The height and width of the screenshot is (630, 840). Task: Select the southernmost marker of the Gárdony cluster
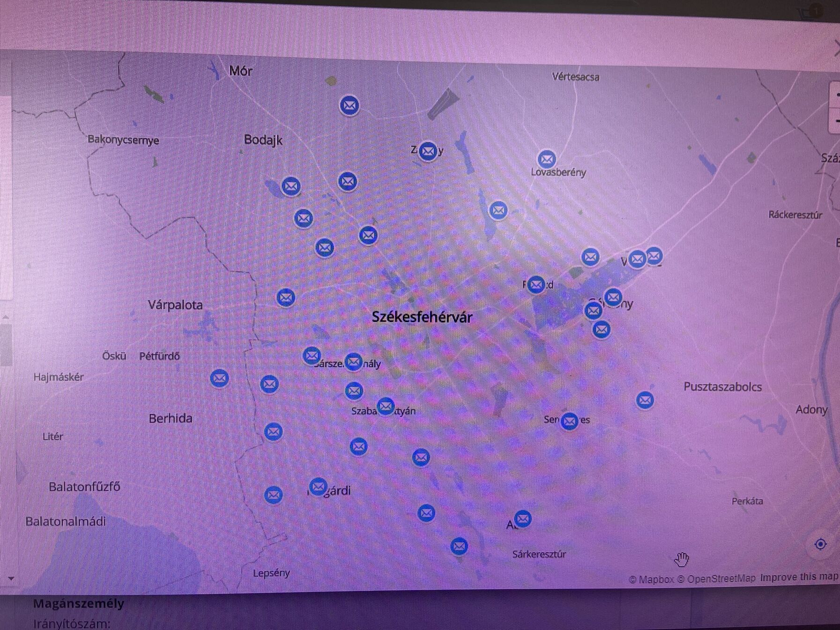click(602, 330)
